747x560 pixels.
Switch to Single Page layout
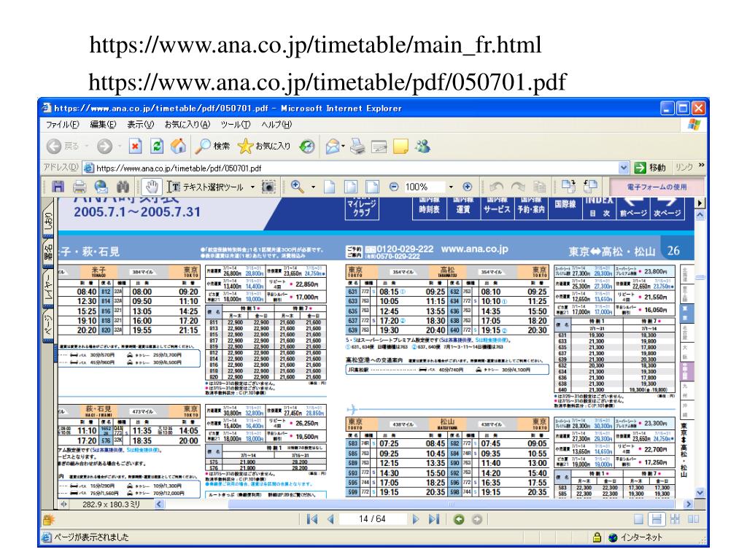638,519
